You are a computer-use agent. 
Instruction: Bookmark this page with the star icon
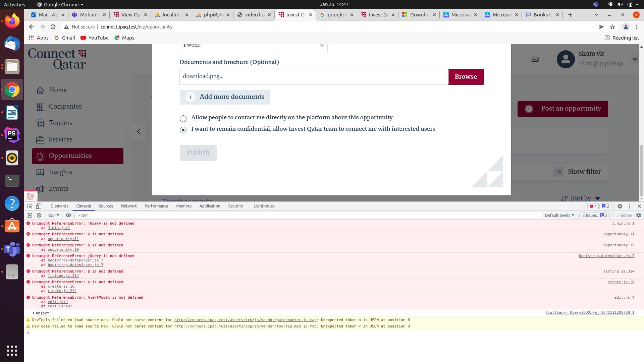[x=612, y=27]
